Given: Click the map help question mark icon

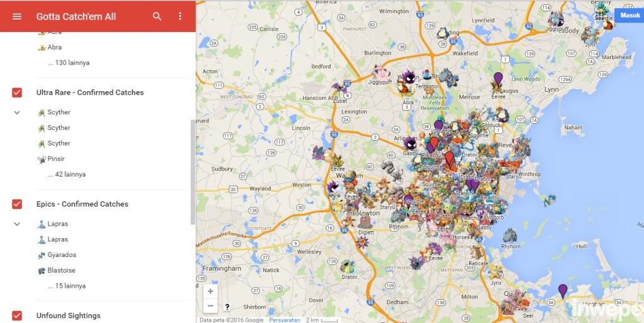Looking at the screenshot, I should click(227, 307).
